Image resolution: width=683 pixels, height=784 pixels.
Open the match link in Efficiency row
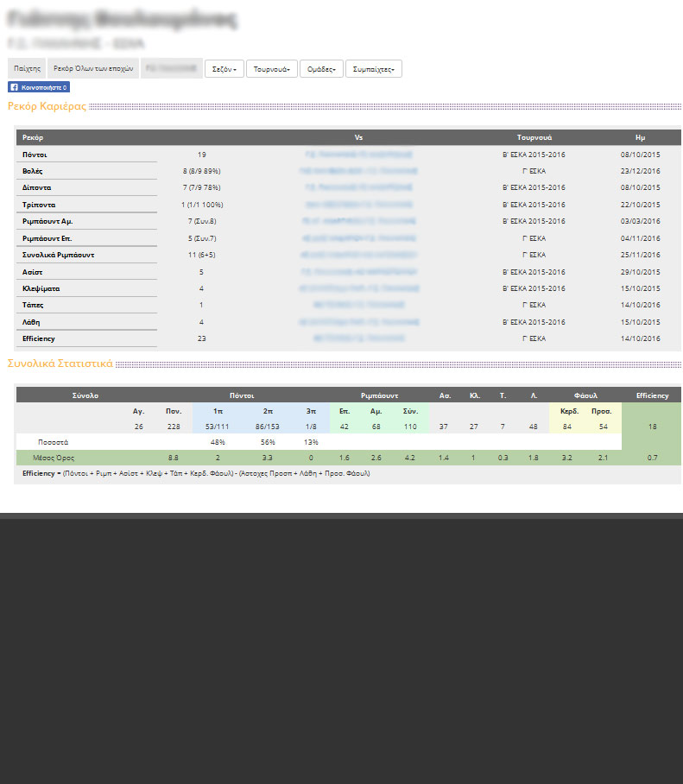tap(358, 338)
